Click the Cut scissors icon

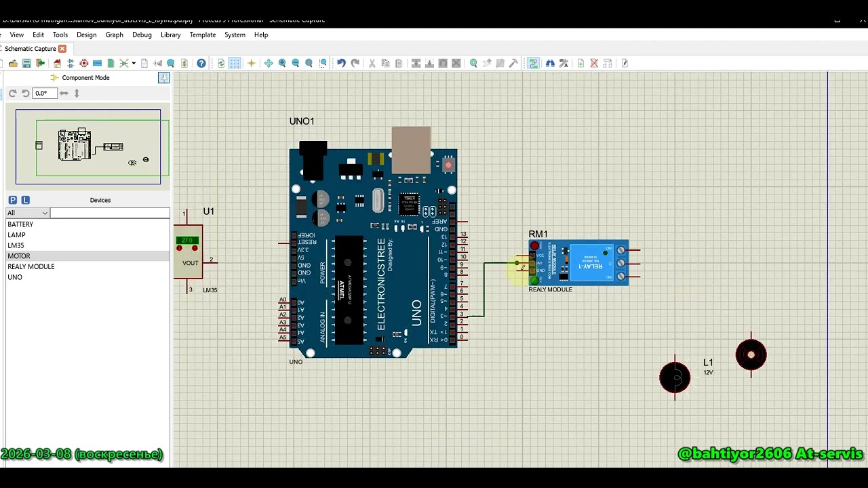(372, 63)
